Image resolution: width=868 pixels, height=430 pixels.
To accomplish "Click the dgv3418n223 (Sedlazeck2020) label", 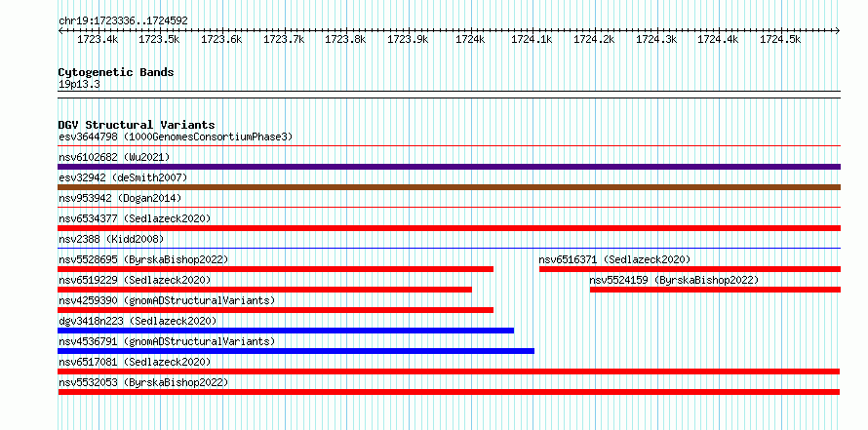I will (x=138, y=321).
